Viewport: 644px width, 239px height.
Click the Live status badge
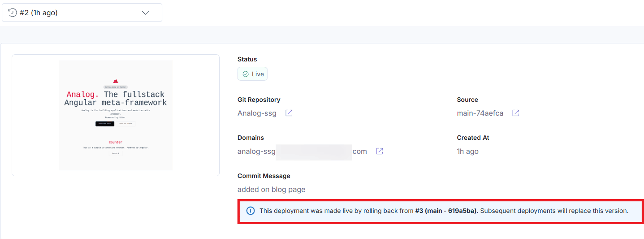tap(253, 74)
